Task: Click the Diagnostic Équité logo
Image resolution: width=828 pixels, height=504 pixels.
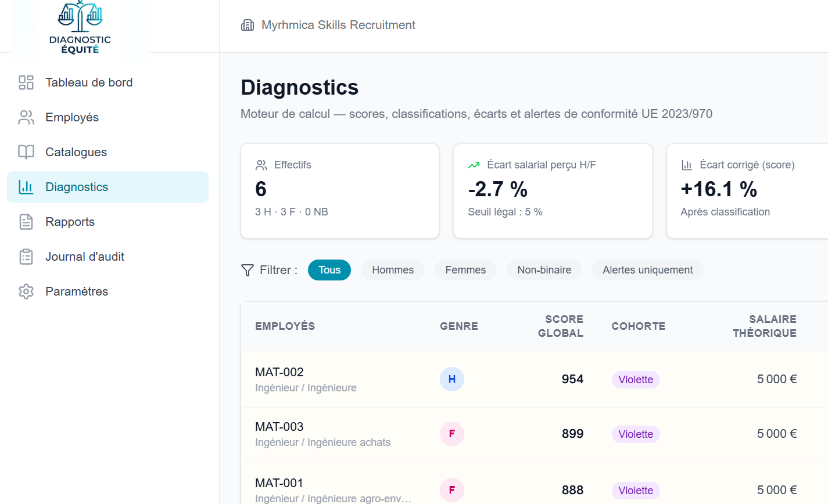Action: click(x=80, y=28)
